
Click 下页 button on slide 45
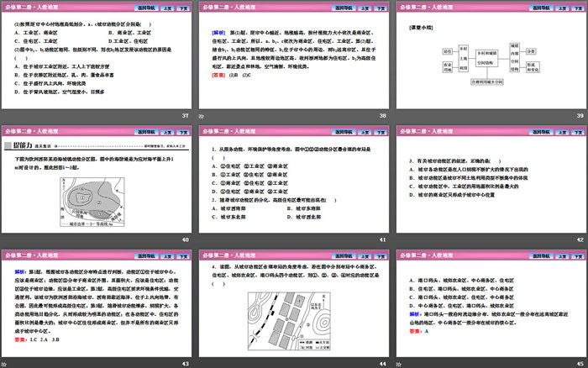pos(579,256)
